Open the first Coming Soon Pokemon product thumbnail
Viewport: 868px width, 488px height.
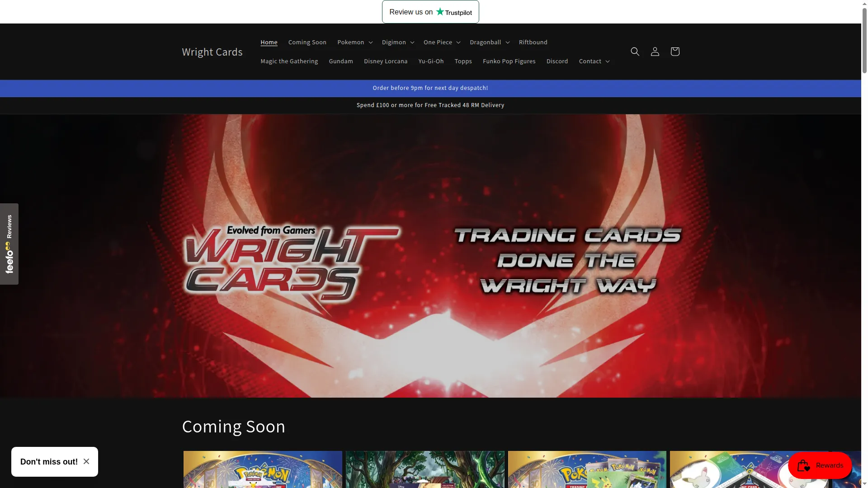coord(263,469)
